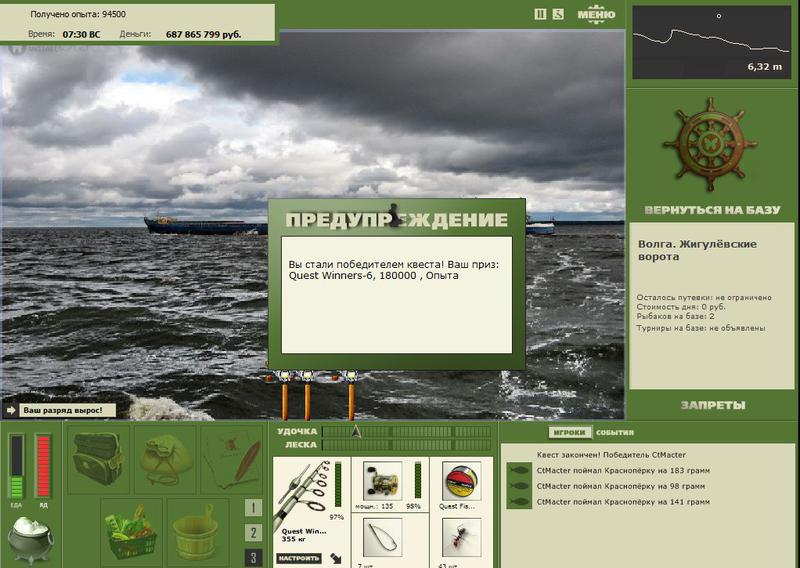Click the ПРЕДУПРЕЖДЕНИЕ dialog title
800x568 pixels.
click(x=396, y=220)
